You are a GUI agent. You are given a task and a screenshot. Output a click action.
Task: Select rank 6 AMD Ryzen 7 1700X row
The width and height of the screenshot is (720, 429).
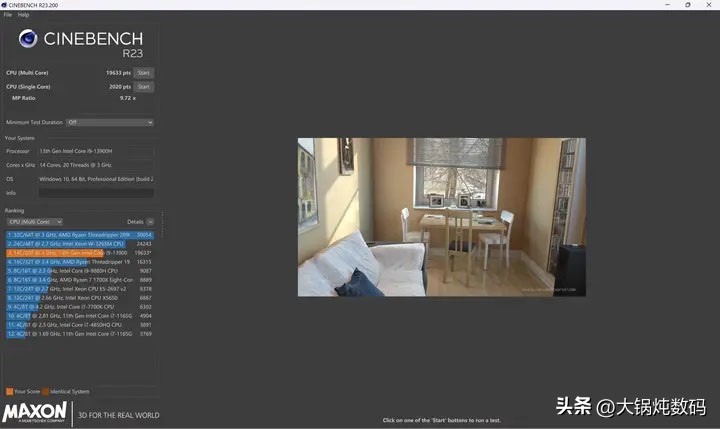pos(80,280)
